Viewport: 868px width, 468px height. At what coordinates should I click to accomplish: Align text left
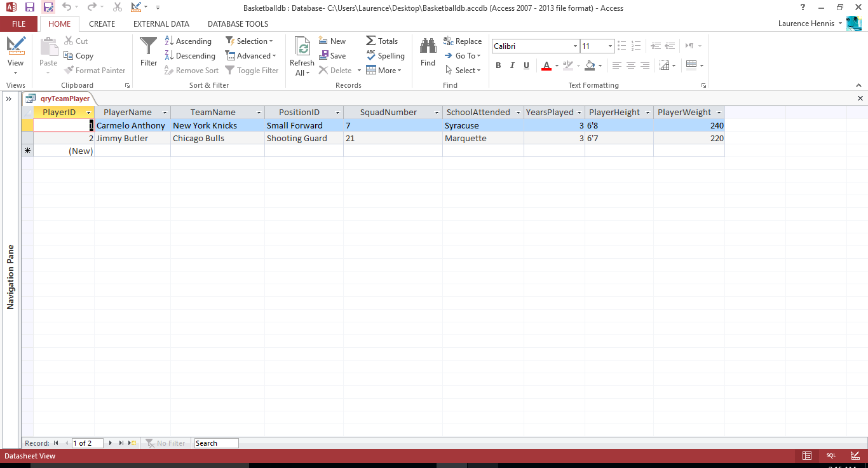[616, 65]
